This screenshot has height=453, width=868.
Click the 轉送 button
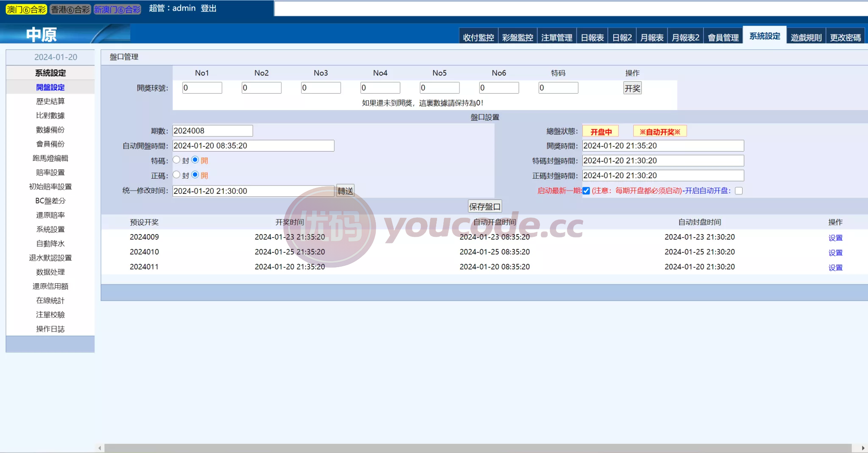coord(345,191)
